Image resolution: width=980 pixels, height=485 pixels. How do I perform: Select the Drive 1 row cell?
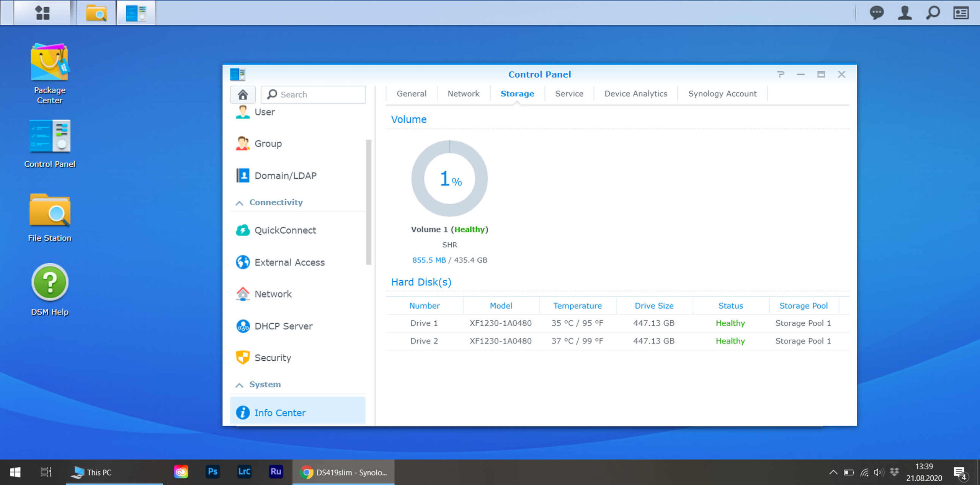coord(424,323)
